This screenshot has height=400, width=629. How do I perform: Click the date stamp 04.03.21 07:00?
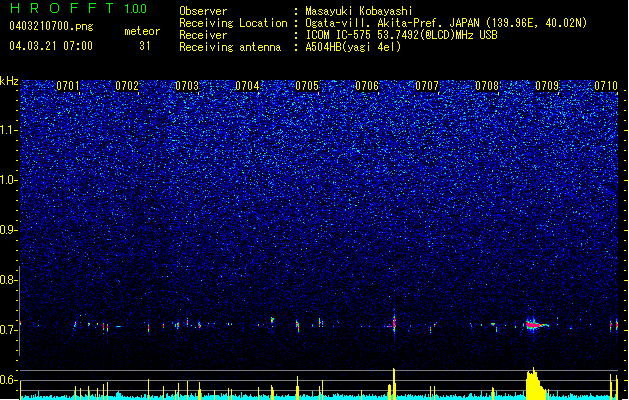[x=51, y=46]
